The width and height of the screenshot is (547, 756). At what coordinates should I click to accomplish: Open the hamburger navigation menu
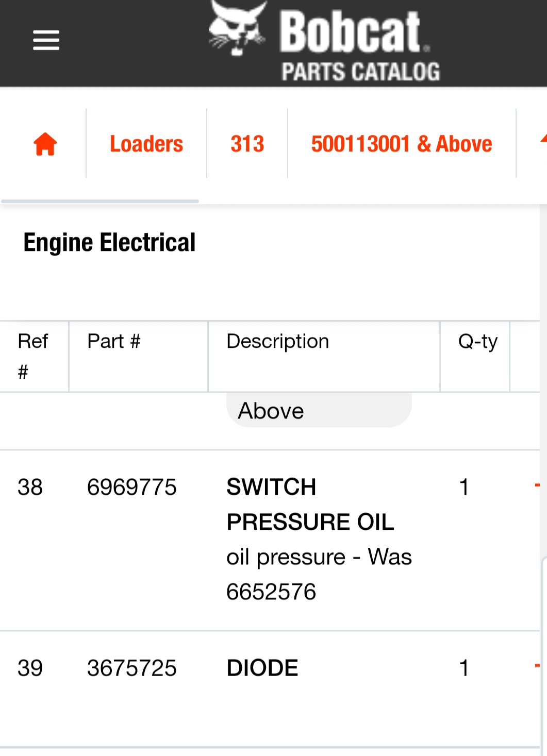coord(46,40)
